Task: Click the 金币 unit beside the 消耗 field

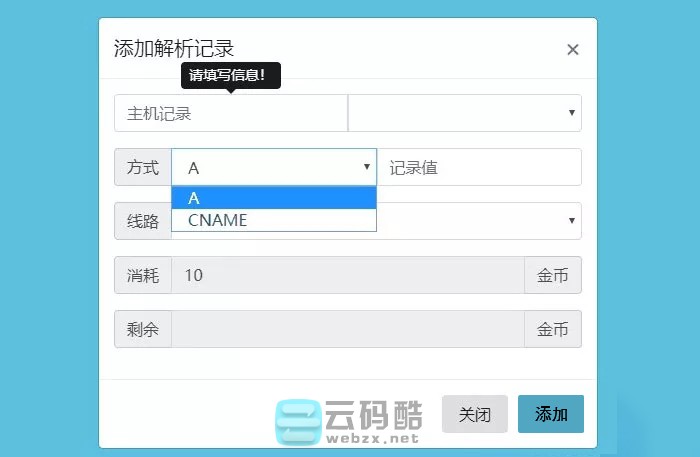Action: click(552, 275)
